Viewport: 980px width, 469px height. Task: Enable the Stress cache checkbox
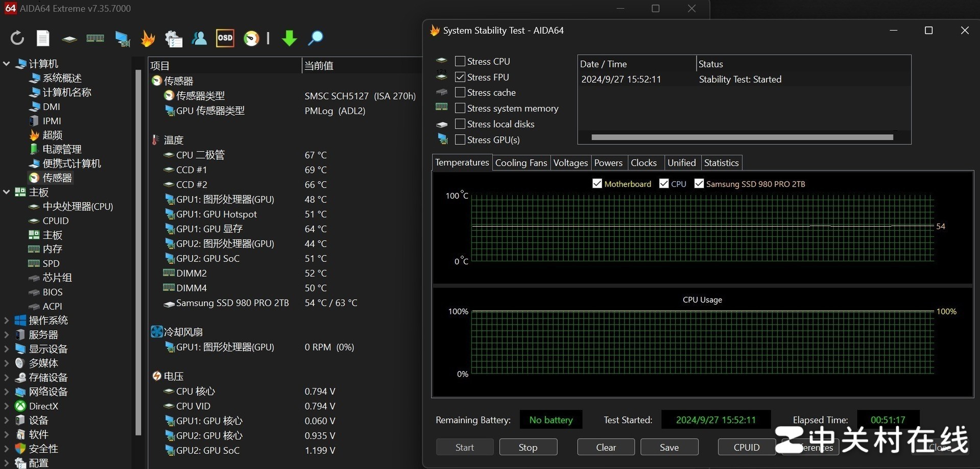(x=460, y=92)
